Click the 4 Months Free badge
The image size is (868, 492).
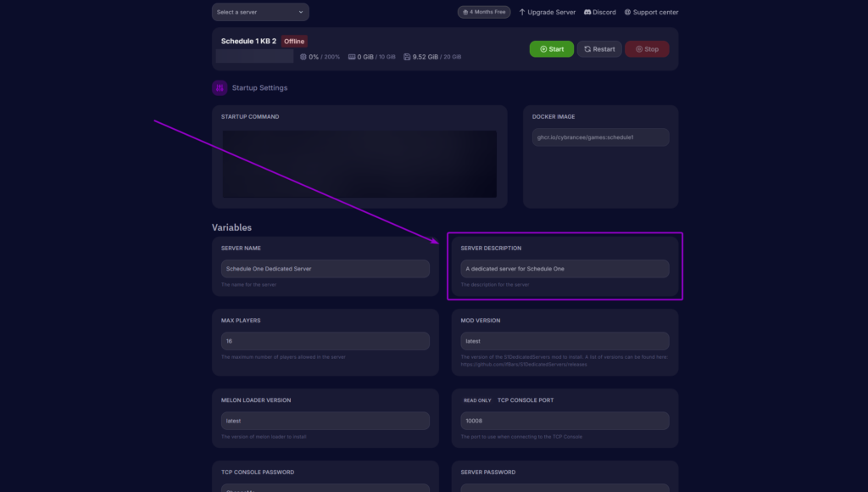point(484,12)
